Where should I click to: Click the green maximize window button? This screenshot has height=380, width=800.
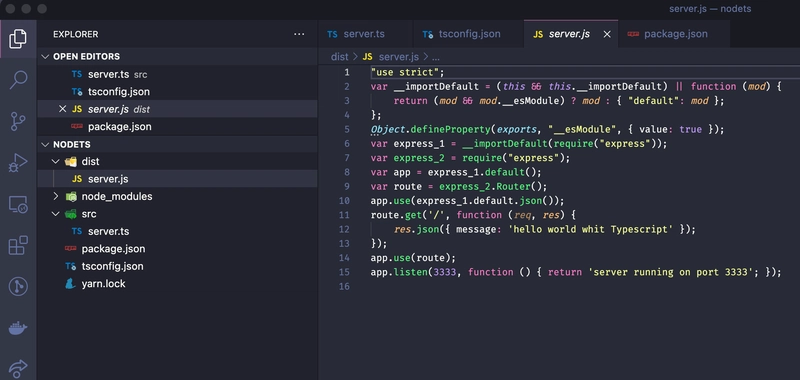42,9
